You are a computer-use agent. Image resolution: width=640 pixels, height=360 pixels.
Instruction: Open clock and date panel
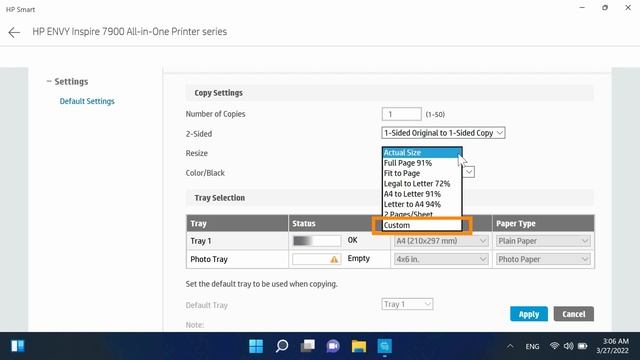pos(612,346)
